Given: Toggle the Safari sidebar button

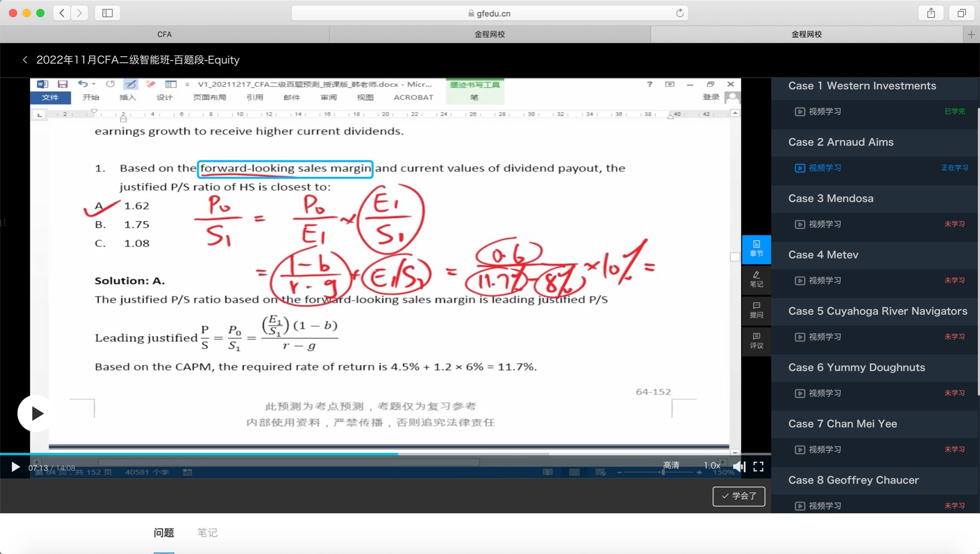Looking at the screenshot, I should click(107, 13).
